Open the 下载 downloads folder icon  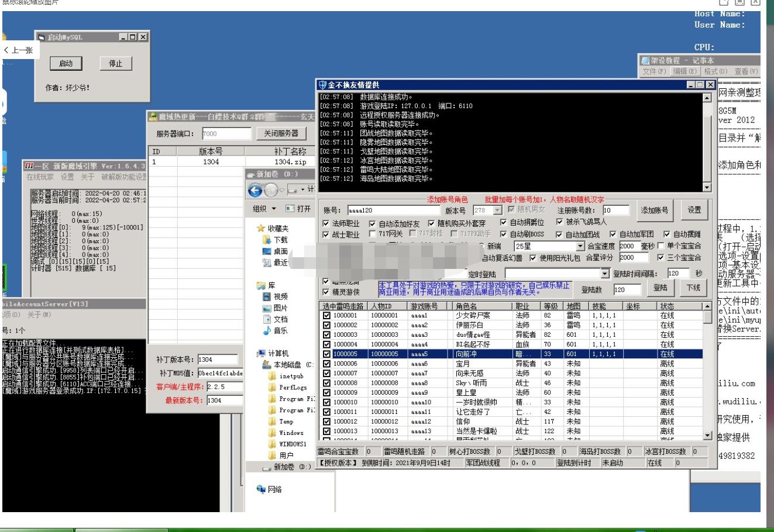coord(267,240)
